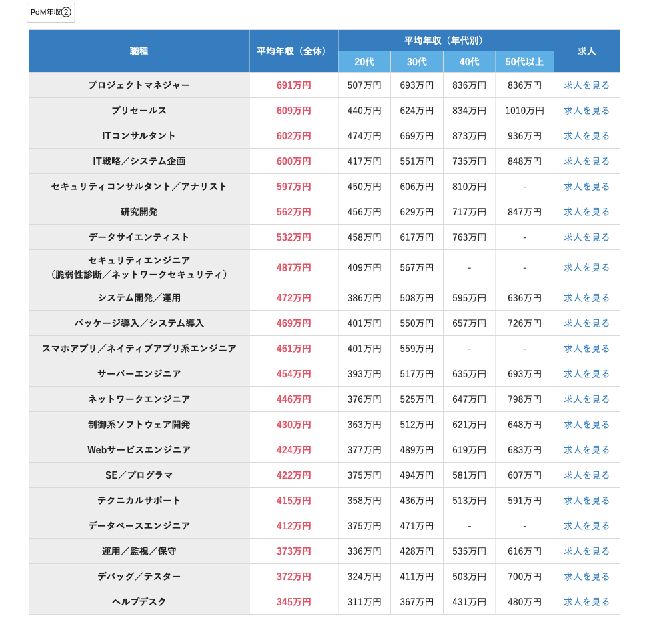Open jobs for ネットワークエンジニア
This screenshot has width=649, height=644.
586,399
